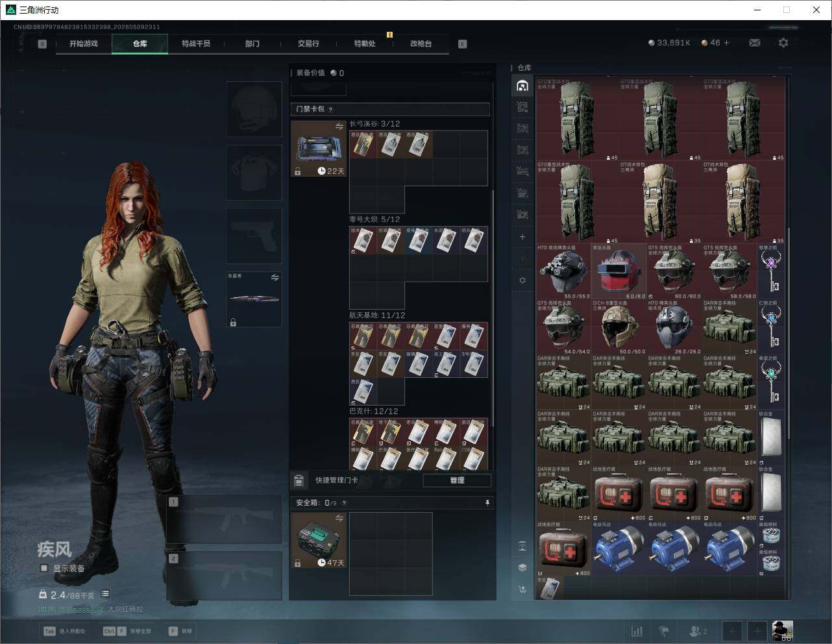Open the player avatar at the bottom right
Image resolution: width=832 pixels, height=644 pixels.
[782, 631]
